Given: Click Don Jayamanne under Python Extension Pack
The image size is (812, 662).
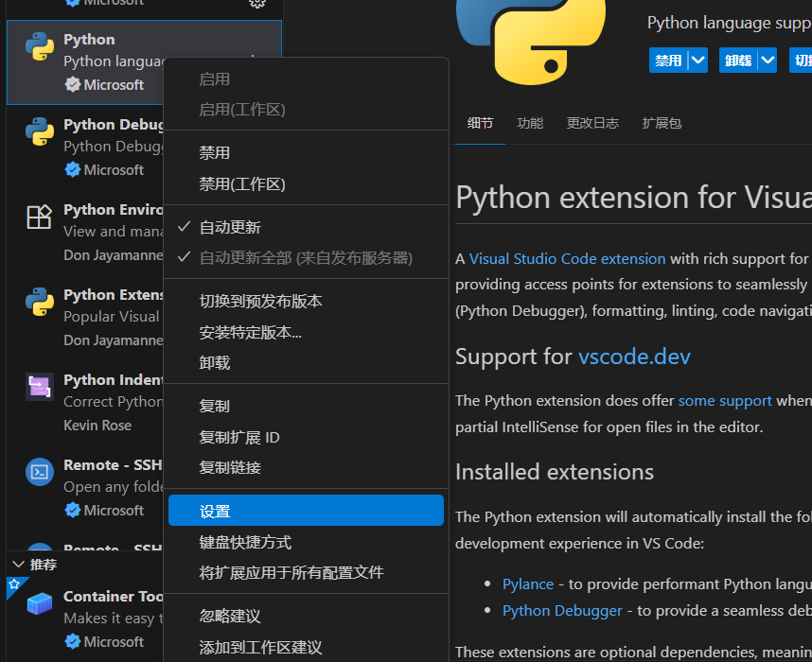Looking at the screenshot, I should pos(113,340).
